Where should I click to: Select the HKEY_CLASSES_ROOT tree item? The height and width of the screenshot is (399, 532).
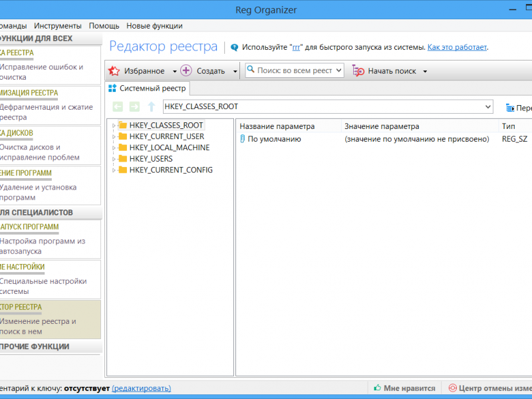166,125
